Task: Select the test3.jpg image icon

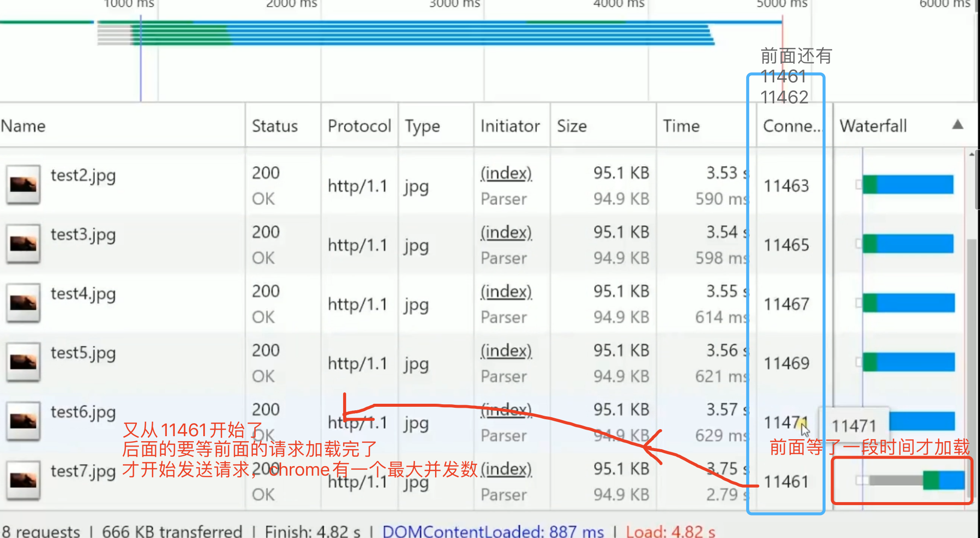Action: [23, 244]
